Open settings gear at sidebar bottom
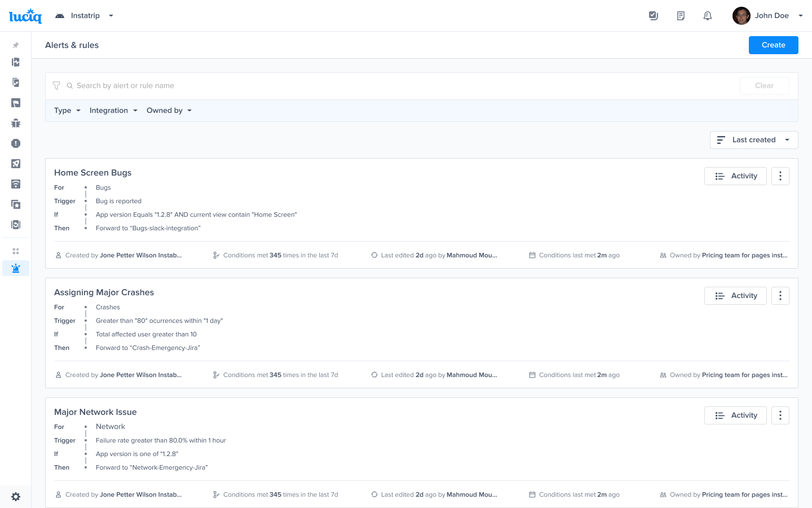Image resolution: width=812 pixels, height=508 pixels. click(x=16, y=497)
